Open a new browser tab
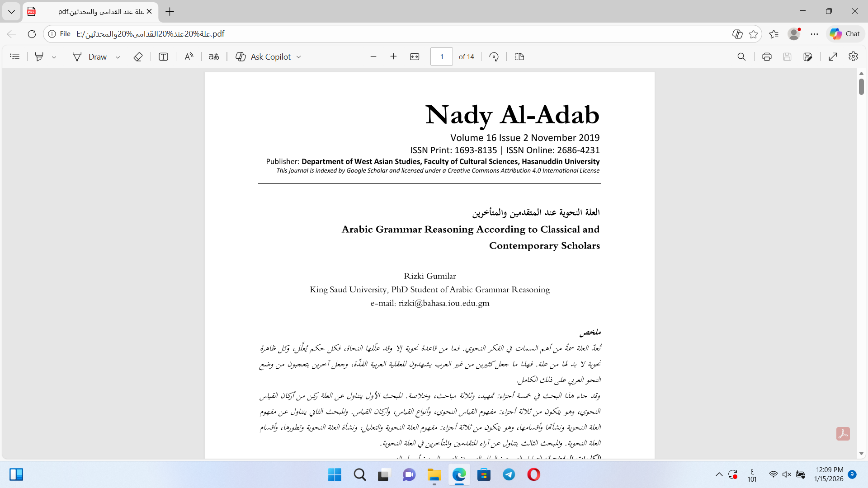This screenshot has height=488, width=868. click(x=170, y=12)
